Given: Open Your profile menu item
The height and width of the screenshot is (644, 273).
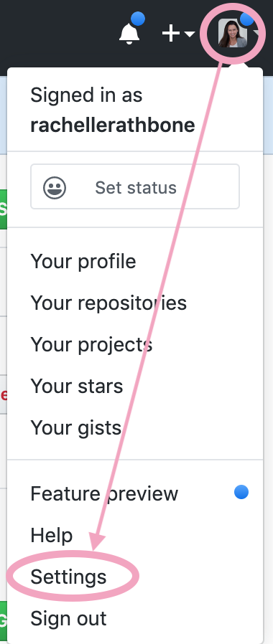Looking at the screenshot, I should pos(135,262).
